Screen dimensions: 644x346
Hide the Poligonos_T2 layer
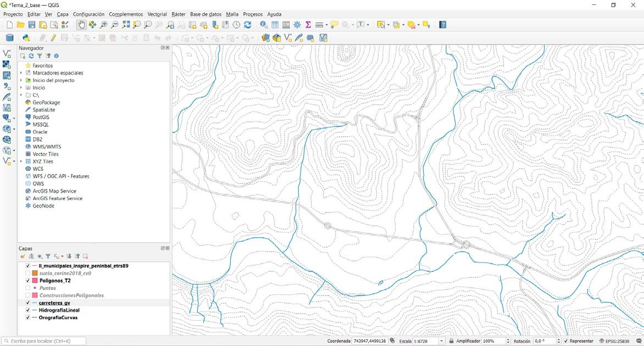click(x=28, y=281)
